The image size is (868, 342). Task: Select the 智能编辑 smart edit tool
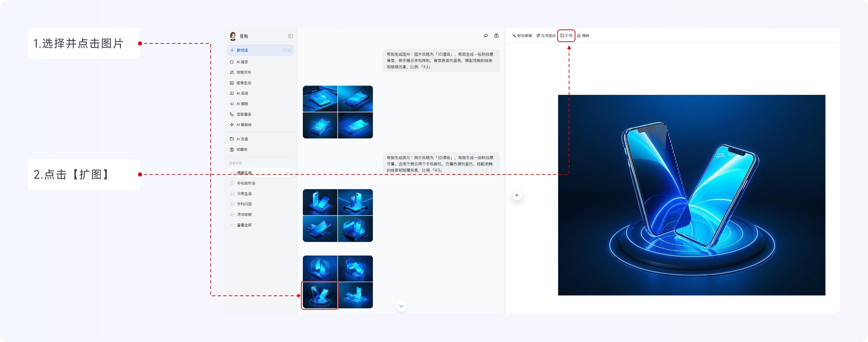[522, 36]
